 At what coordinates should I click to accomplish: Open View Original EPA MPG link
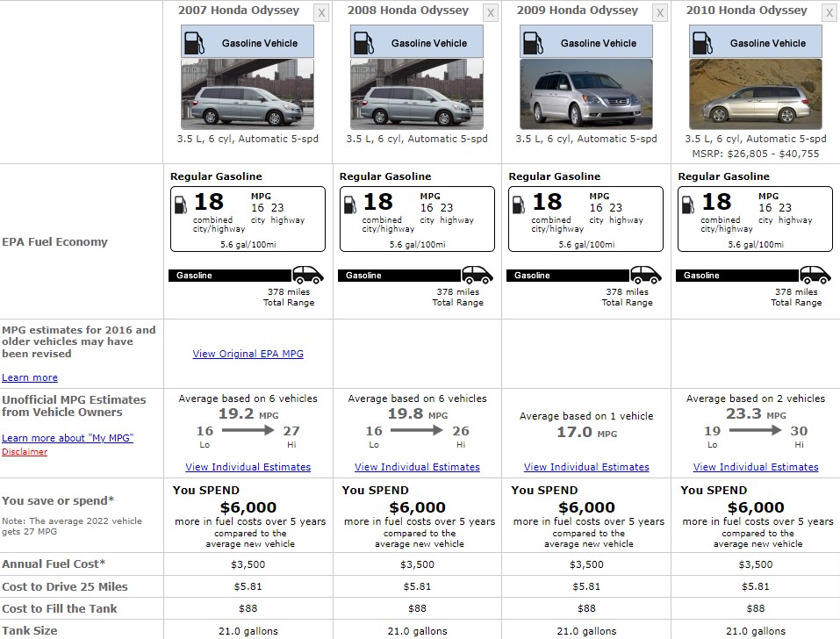coord(248,354)
